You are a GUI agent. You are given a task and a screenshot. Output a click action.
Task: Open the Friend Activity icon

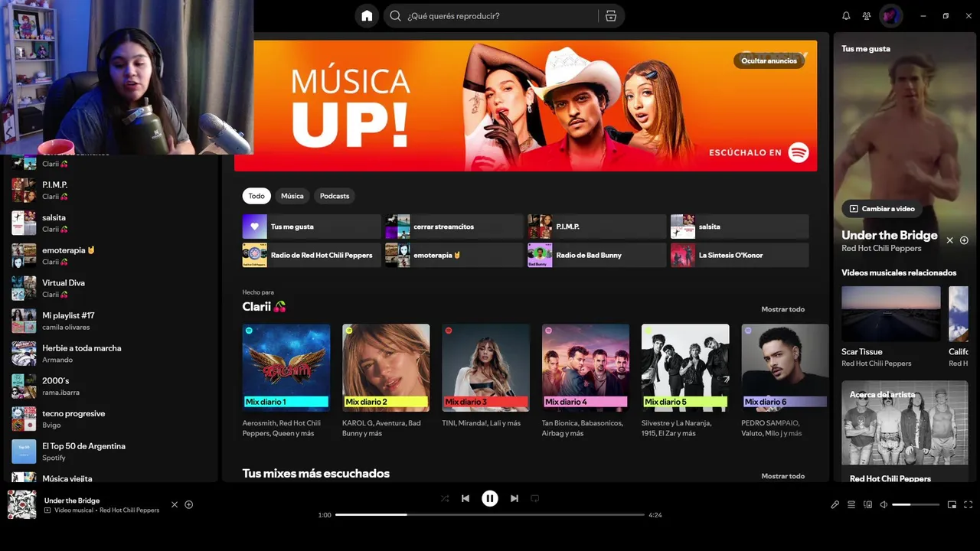[x=867, y=15]
